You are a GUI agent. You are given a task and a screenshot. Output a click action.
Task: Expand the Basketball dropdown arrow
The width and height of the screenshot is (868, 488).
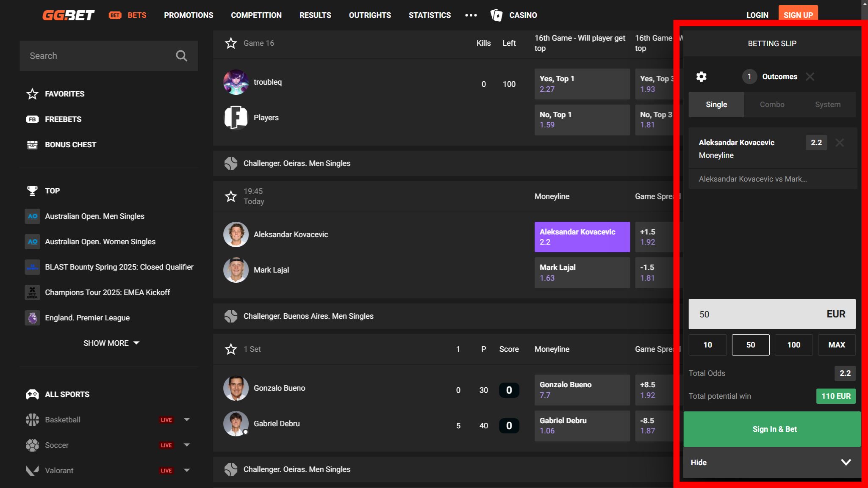(x=187, y=419)
